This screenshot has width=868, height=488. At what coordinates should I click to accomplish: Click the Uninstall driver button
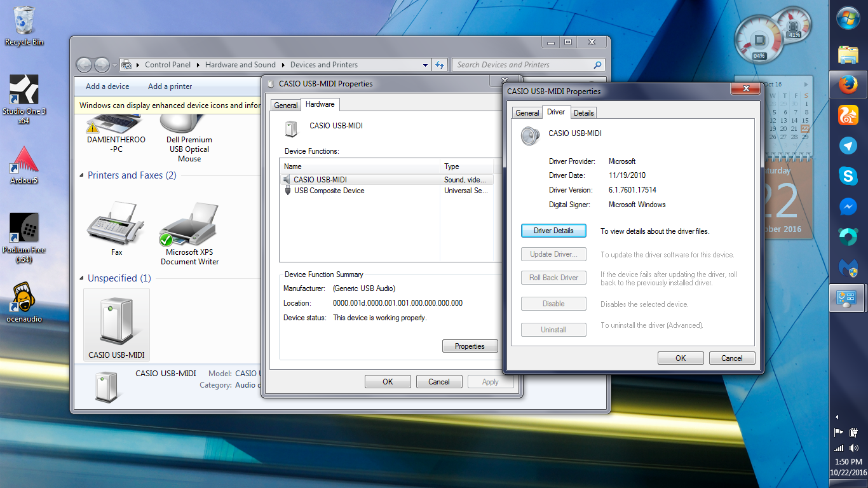coord(553,330)
